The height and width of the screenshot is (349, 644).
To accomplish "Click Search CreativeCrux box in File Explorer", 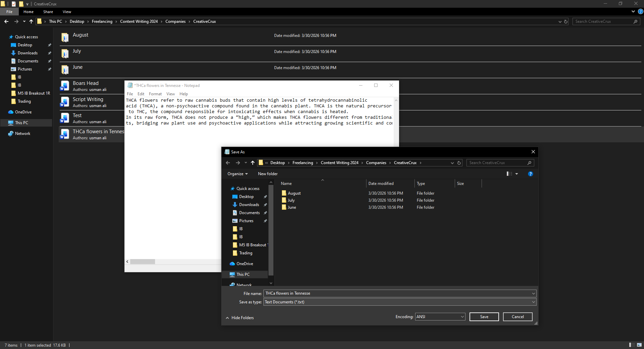I will point(606,21).
